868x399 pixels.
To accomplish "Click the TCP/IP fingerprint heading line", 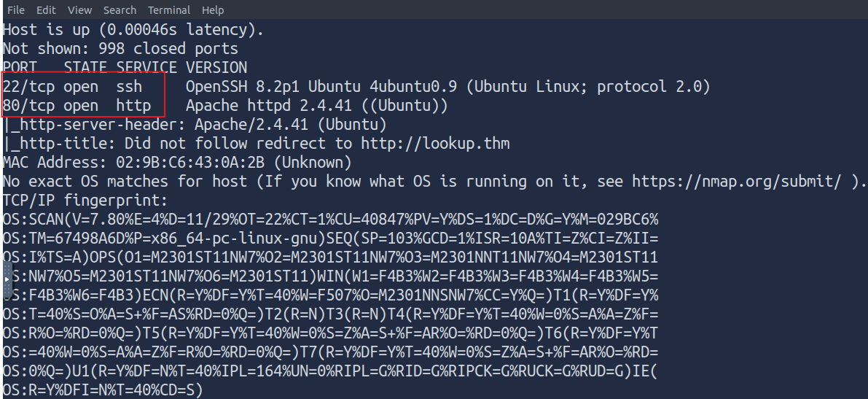I will tap(85, 200).
